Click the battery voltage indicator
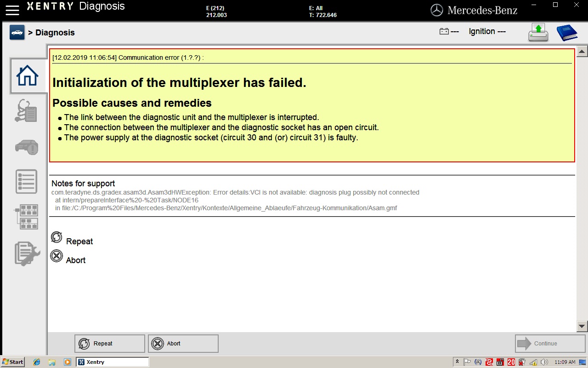This screenshot has height=368, width=588. pyautogui.click(x=449, y=32)
